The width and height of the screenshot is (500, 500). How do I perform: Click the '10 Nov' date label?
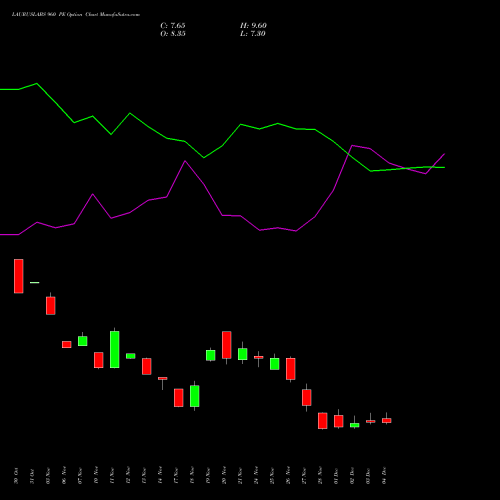(x=96, y=476)
